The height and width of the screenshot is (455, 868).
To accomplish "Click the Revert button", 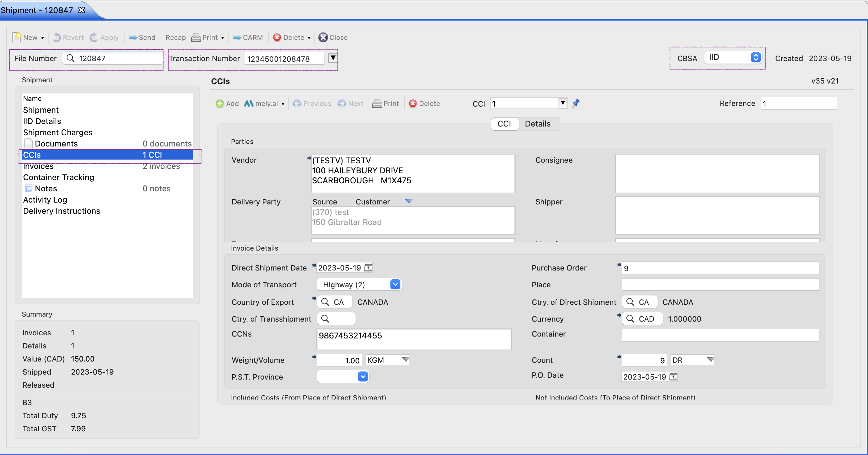I will click(x=69, y=37).
